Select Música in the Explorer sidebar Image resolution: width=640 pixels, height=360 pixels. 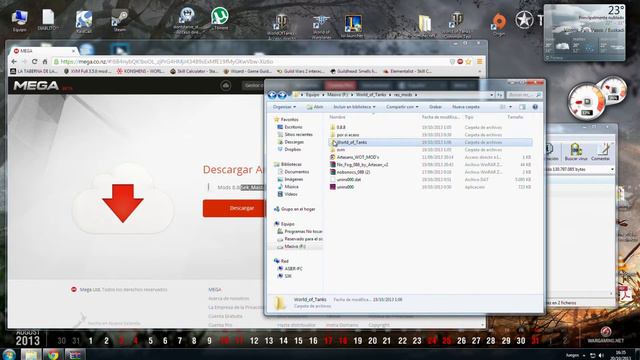point(288,187)
